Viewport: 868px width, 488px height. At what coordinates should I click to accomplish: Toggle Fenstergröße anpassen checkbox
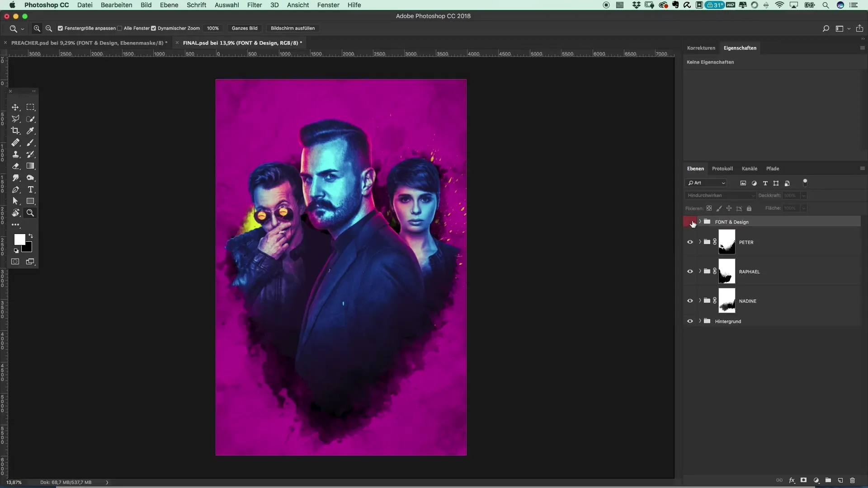tap(60, 28)
